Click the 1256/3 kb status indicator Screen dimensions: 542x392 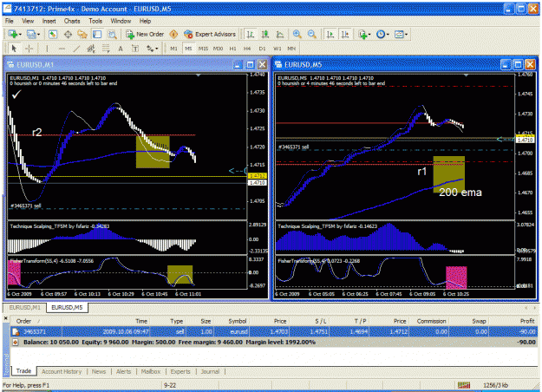click(495, 385)
